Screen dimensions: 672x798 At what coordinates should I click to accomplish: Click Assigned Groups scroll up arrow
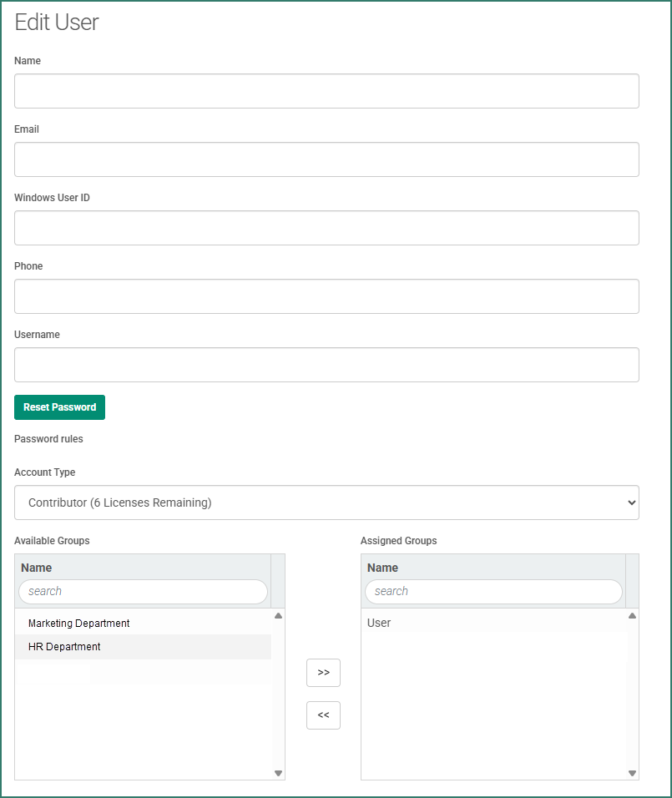pyautogui.click(x=632, y=616)
